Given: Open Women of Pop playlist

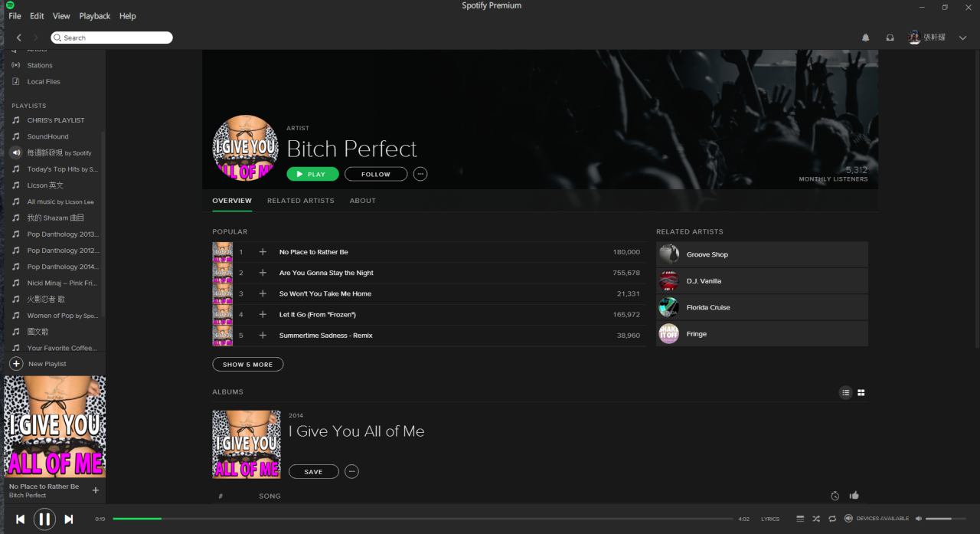Looking at the screenshot, I should coord(63,316).
